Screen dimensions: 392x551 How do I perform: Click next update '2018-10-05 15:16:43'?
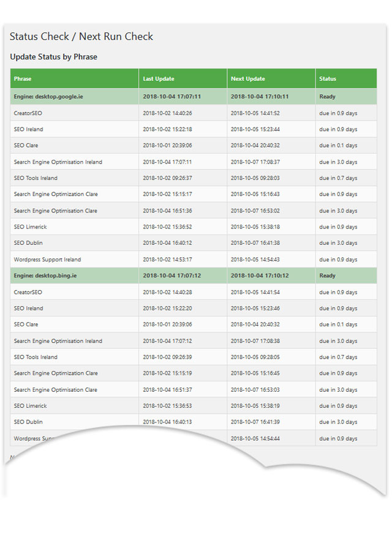(x=255, y=194)
